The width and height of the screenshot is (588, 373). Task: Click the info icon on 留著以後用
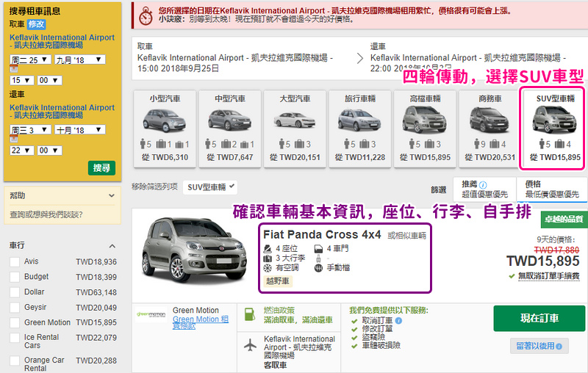pos(559,347)
